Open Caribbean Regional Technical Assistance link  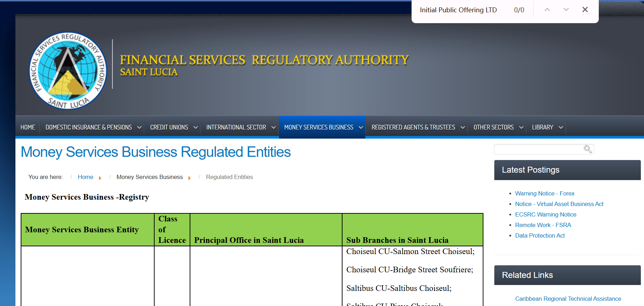click(x=568, y=299)
